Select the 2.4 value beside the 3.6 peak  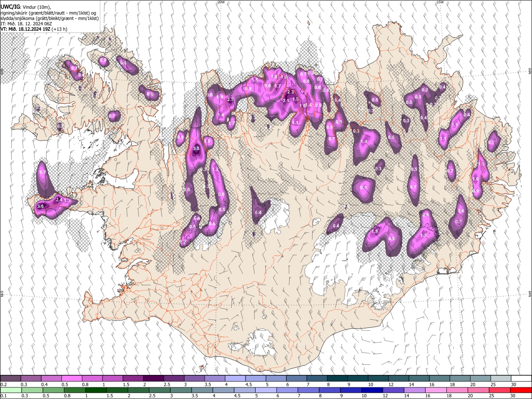[x=59, y=200]
